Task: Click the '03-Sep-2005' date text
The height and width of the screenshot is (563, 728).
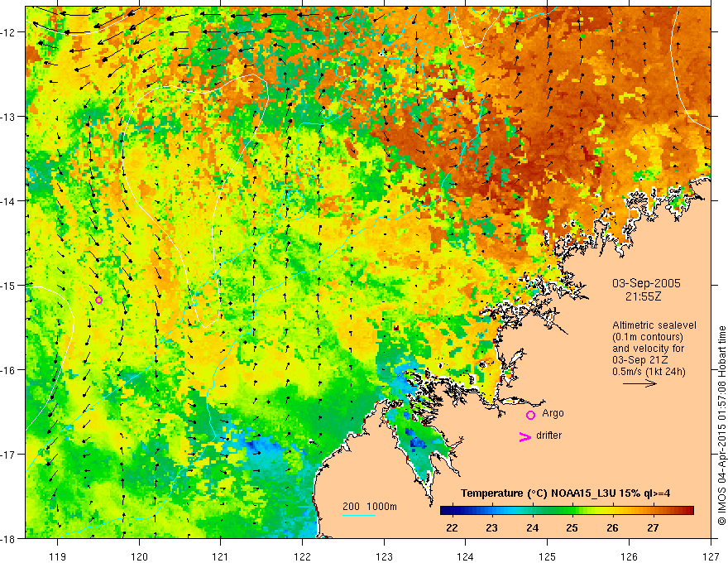Action: click(x=646, y=283)
